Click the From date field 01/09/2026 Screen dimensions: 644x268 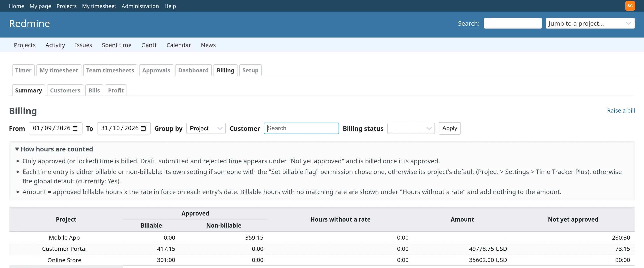(x=55, y=128)
